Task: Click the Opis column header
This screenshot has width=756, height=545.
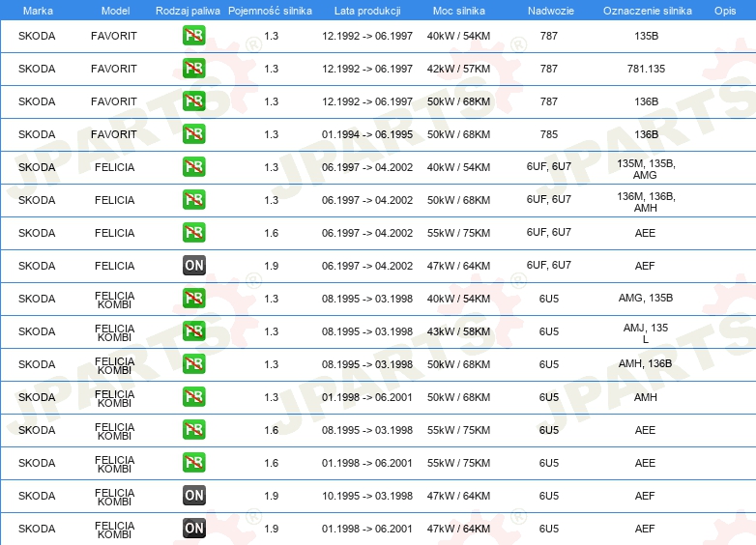Action: [725, 11]
